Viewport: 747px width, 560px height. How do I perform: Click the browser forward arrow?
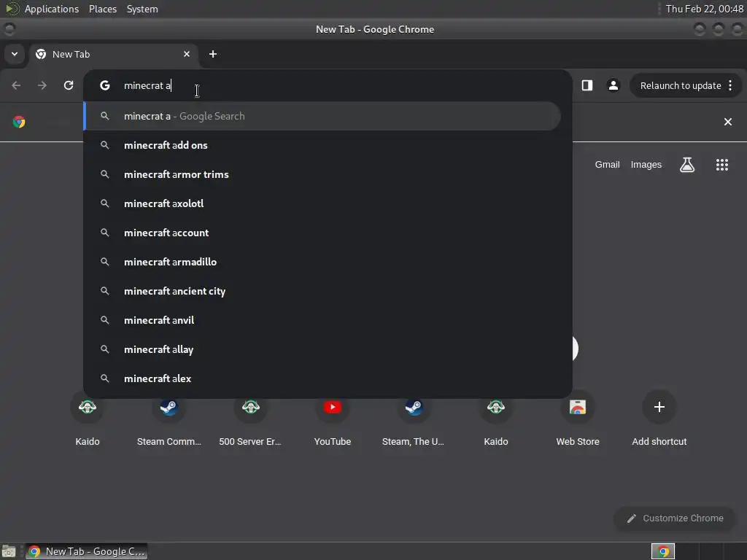pyautogui.click(x=42, y=85)
